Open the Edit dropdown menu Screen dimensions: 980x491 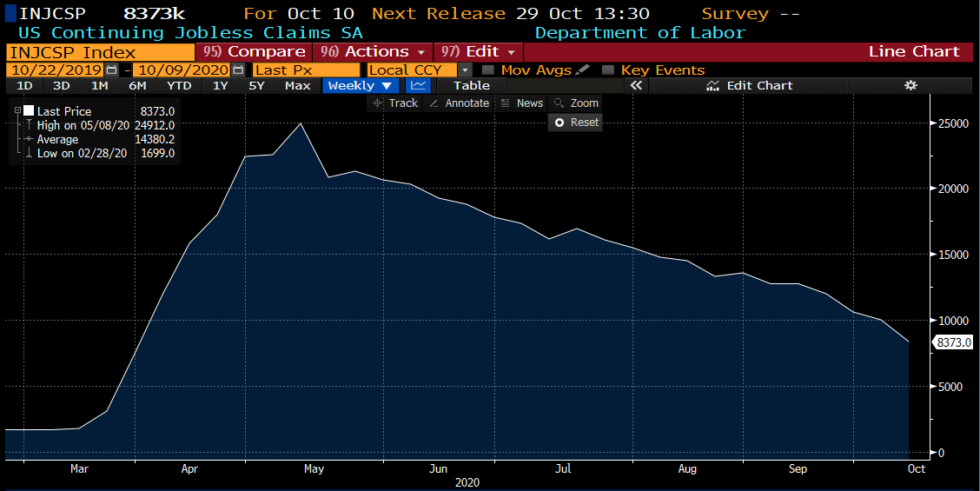478,52
